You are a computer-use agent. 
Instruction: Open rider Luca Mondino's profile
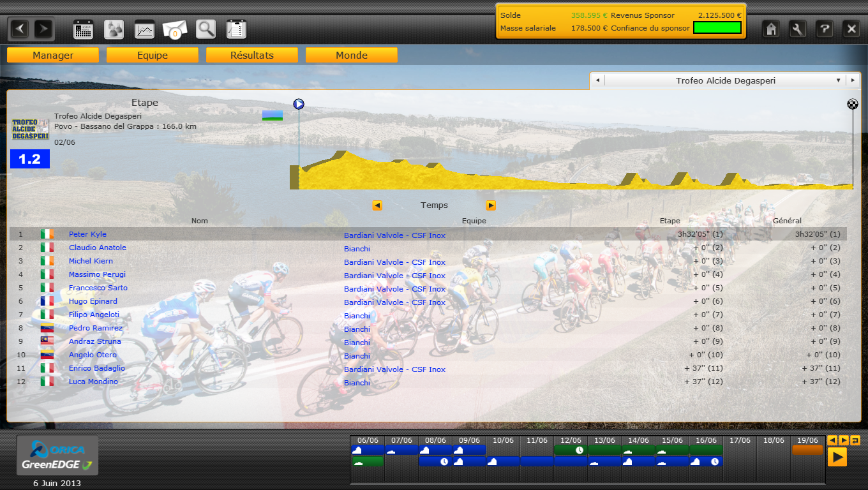[x=93, y=382]
